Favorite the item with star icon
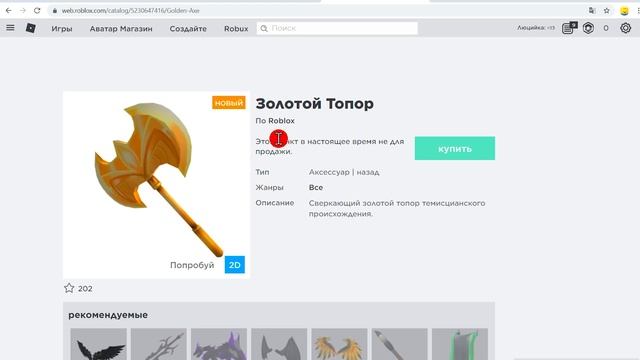Image resolution: width=640 pixels, height=360 pixels. tap(69, 288)
